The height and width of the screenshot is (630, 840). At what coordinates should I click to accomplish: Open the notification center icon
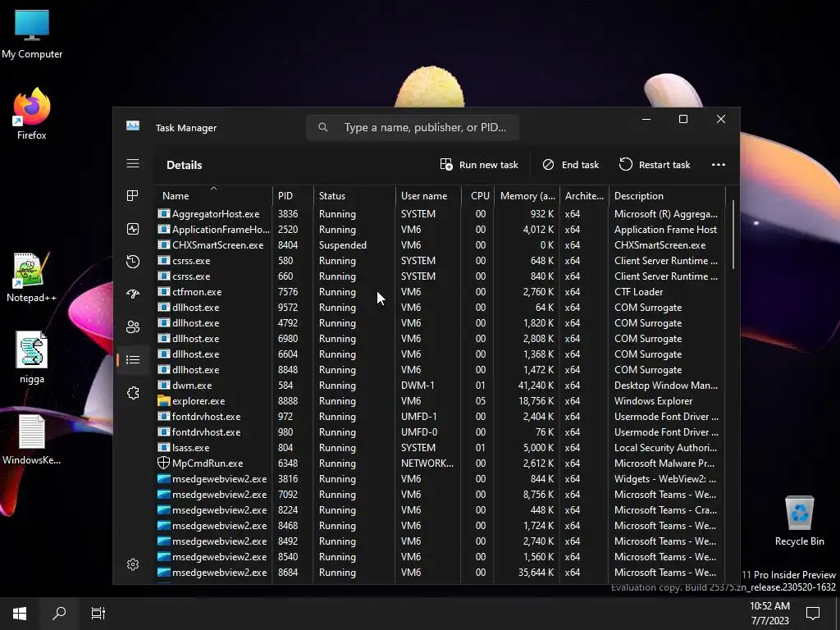pos(813,613)
